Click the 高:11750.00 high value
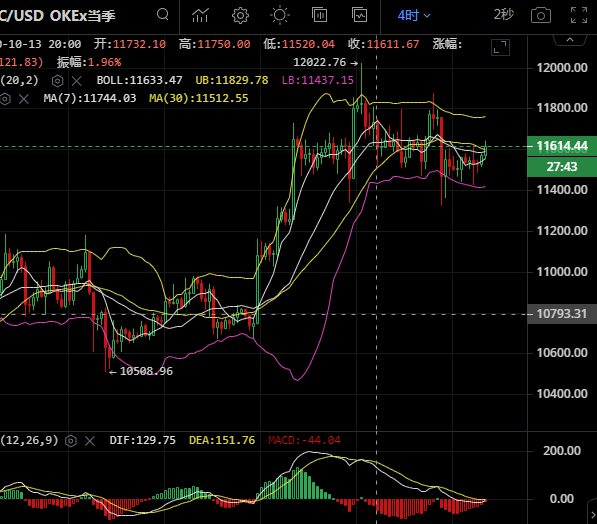 [x=214, y=44]
